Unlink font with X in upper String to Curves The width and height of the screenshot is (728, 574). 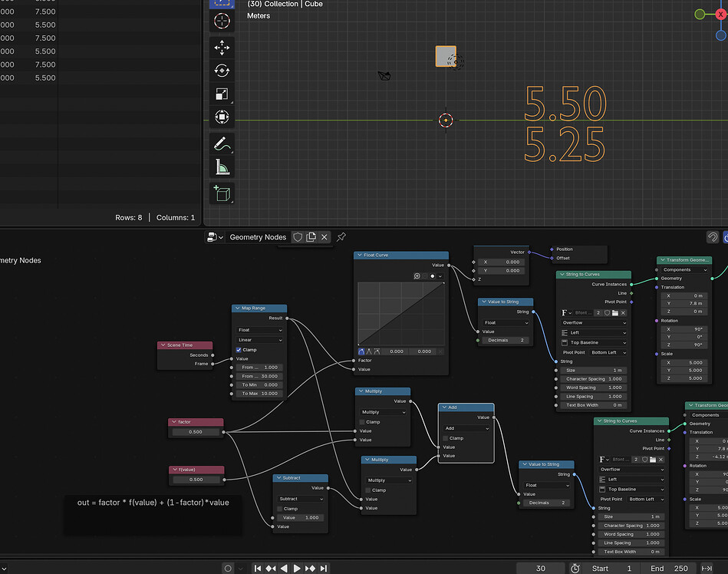(x=624, y=313)
